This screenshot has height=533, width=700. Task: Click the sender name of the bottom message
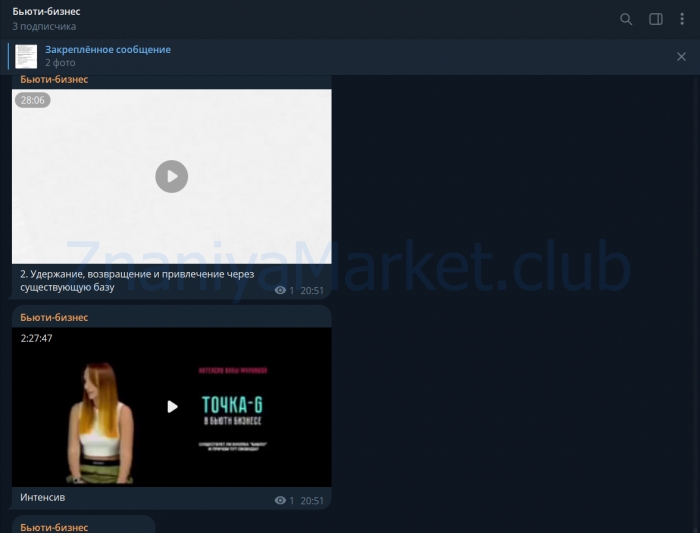click(x=54, y=526)
